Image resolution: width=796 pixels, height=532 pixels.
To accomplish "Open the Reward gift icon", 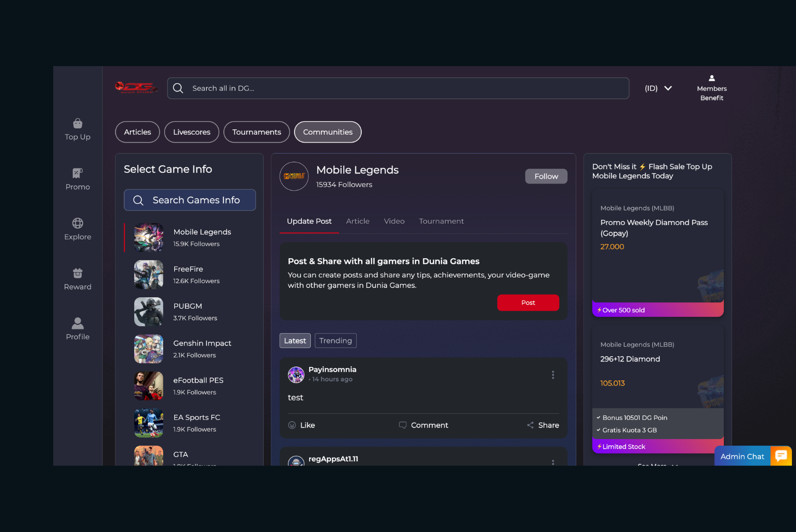I will pyautogui.click(x=78, y=273).
